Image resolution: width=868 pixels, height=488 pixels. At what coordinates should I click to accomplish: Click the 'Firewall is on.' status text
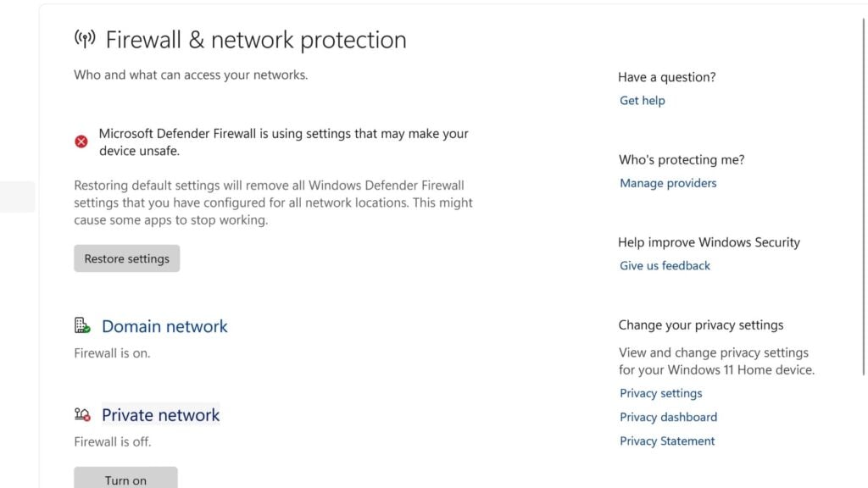click(112, 353)
